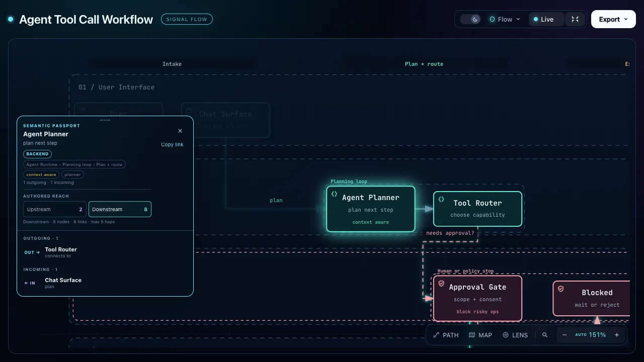Click the Copy link text
Viewport: 644px width, 362px height.
(x=172, y=144)
